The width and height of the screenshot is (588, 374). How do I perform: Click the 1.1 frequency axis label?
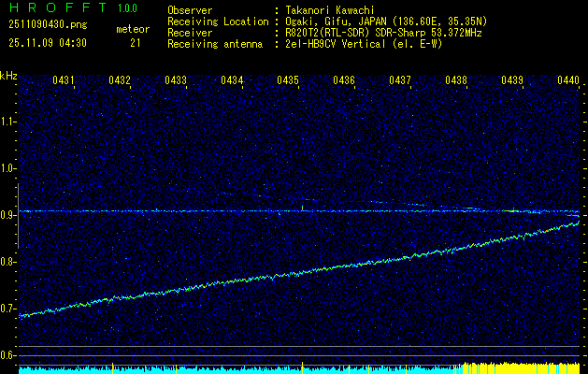pyautogui.click(x=8, y=121)
